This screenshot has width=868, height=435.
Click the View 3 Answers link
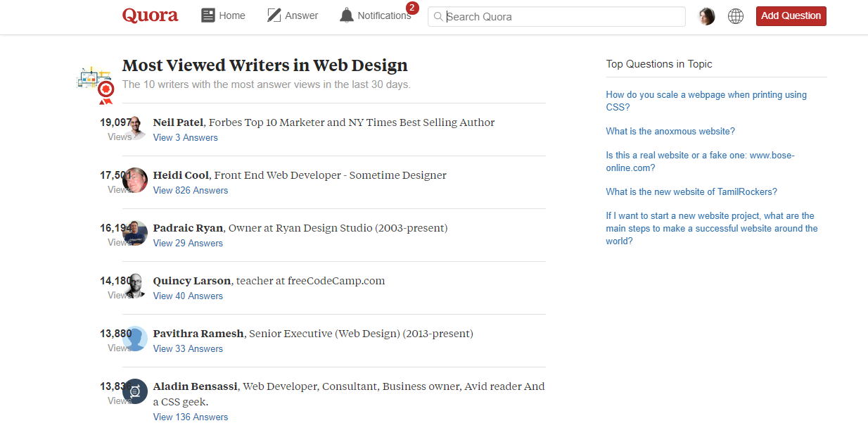point(186,138)
